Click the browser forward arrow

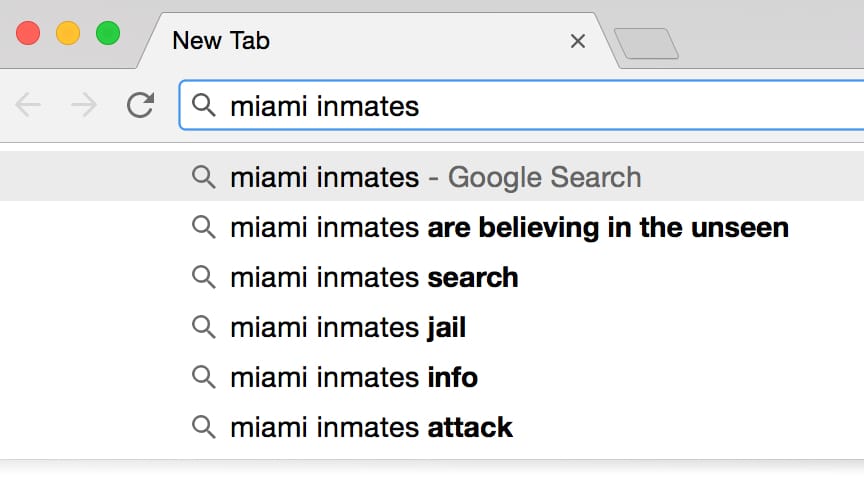84,106
